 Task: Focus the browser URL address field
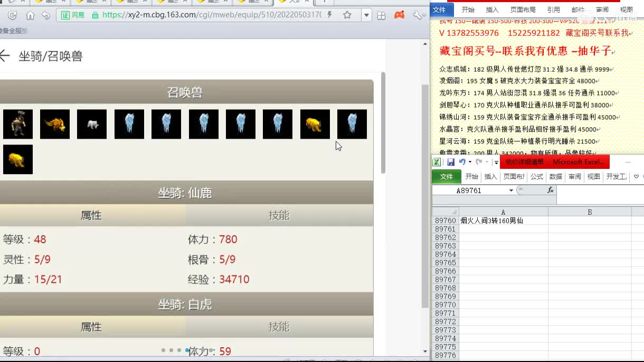coord(211,15)
